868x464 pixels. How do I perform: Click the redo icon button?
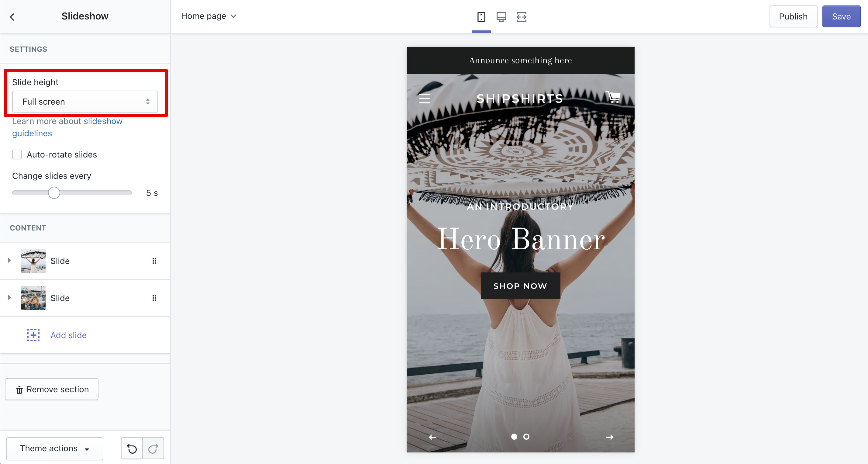click(153, 448)
